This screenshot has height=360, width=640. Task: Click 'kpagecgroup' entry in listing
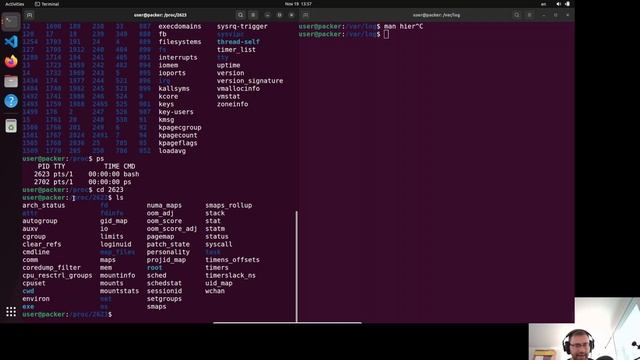point(180,127)
